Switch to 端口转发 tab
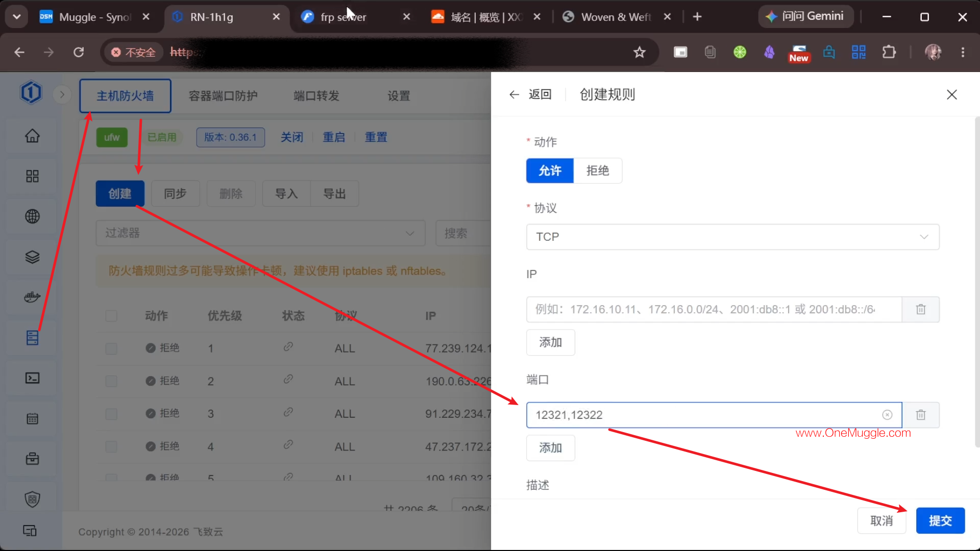The width and height of the screenshot is (980, 551). point(316,96)
